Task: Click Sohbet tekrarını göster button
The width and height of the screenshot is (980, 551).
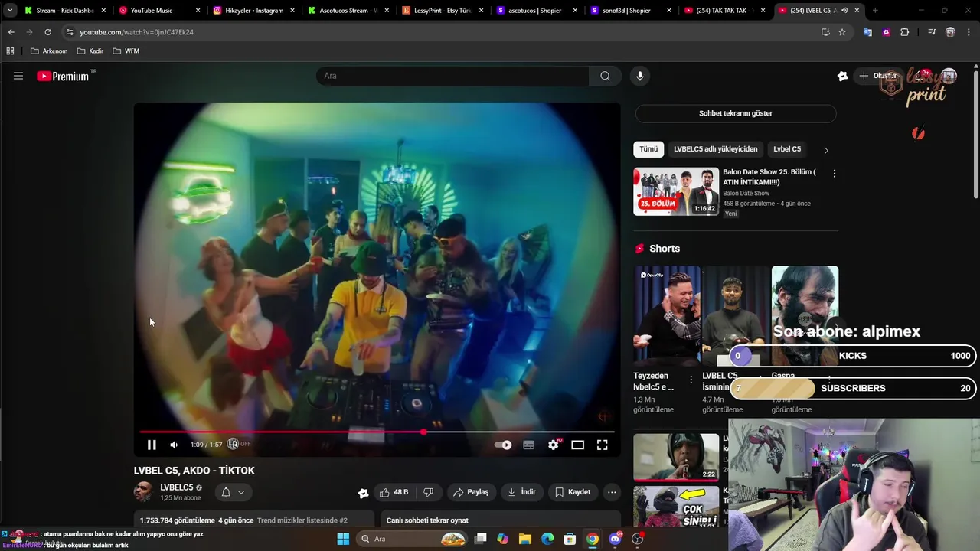Action: pyautogui.click(x=735, y=113)
